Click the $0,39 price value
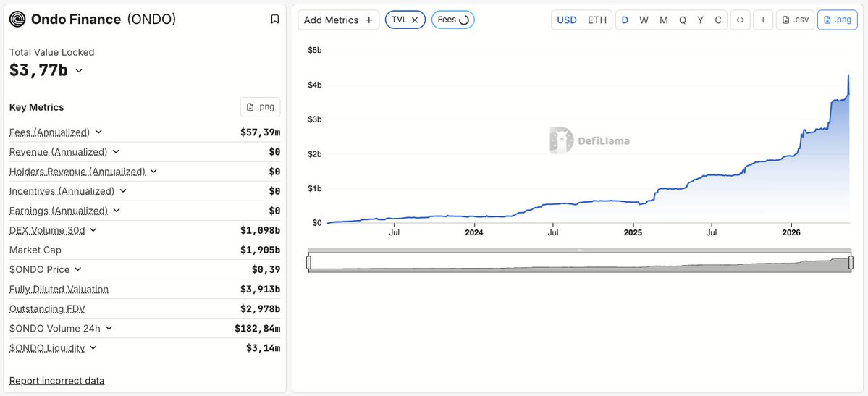Screen dimensions: 868x396 click(266, 270)
